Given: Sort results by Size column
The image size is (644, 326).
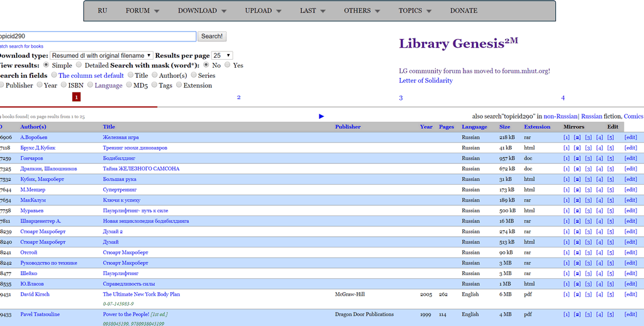Looking at the screenshot, I should (x=505, y=127).
